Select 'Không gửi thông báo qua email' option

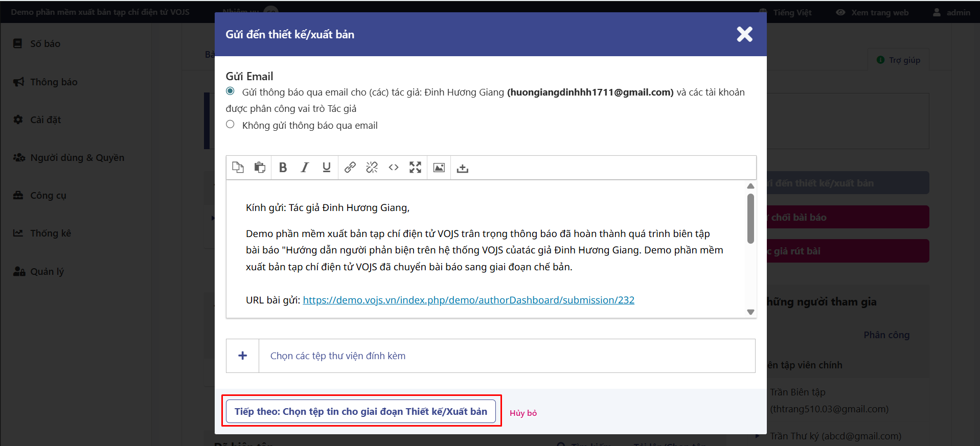[231, 125]
